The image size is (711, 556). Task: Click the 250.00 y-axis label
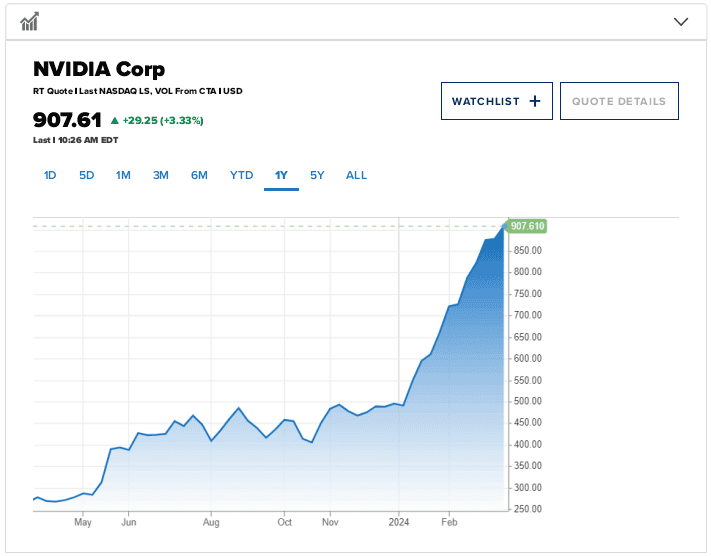coord(528,509)
